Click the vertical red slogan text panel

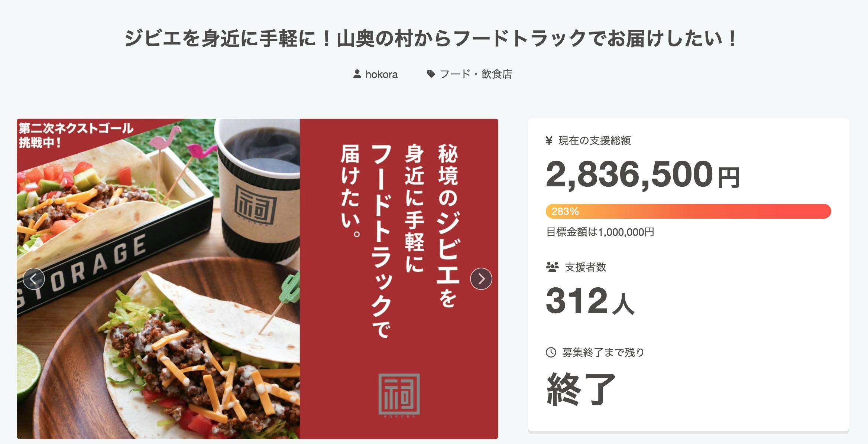[399, 279]
